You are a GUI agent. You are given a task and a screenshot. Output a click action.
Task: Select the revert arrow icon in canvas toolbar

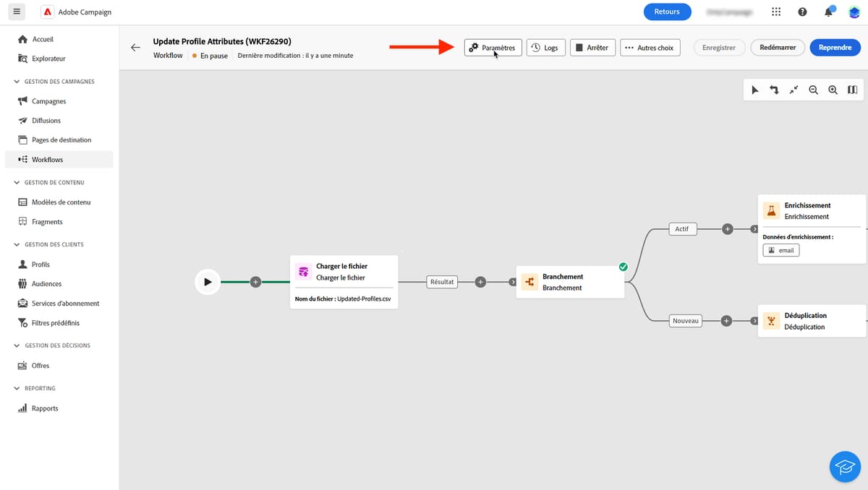pyautogui.click(x=774, y=90)
